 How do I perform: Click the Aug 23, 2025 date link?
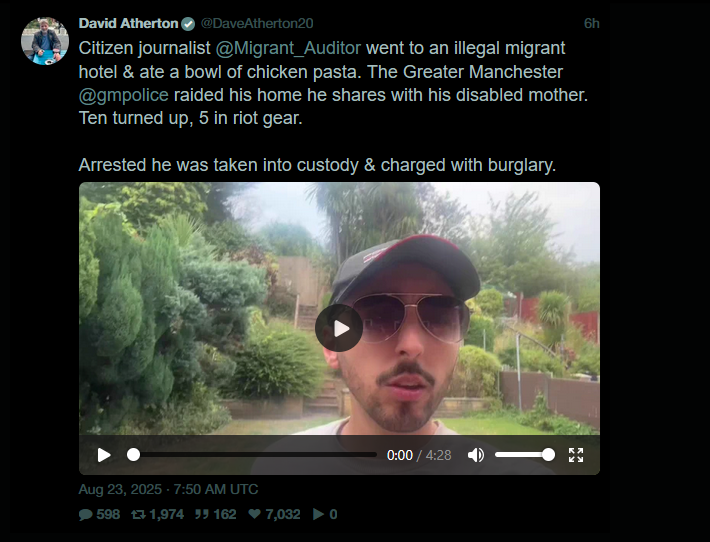[168, 489]
